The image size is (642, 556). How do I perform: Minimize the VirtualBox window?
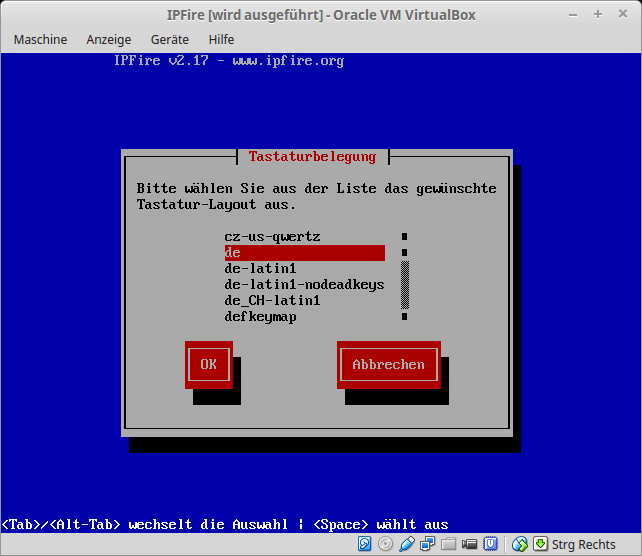tap(573, 15)
